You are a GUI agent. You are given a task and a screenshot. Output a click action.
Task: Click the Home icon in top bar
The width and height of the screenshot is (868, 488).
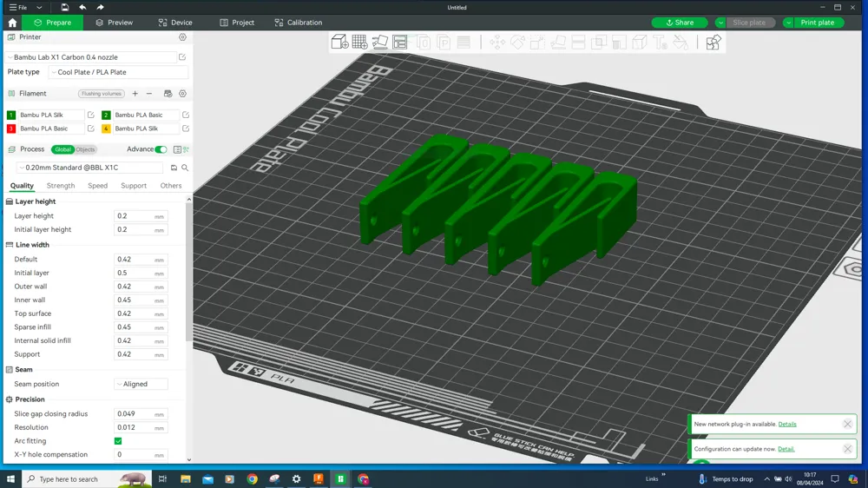[x=12, y=23]
